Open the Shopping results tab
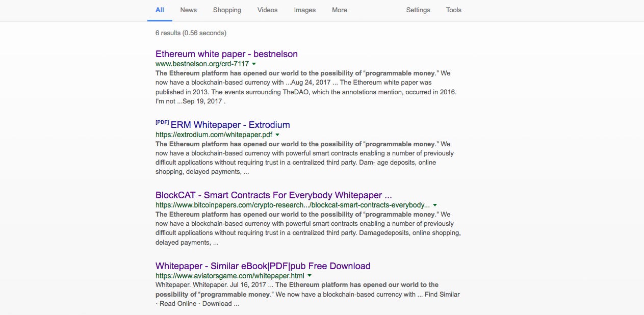Image resolution: width=644 pixels, height=315 pixels. pyautogui.click(x=227, y=10)
